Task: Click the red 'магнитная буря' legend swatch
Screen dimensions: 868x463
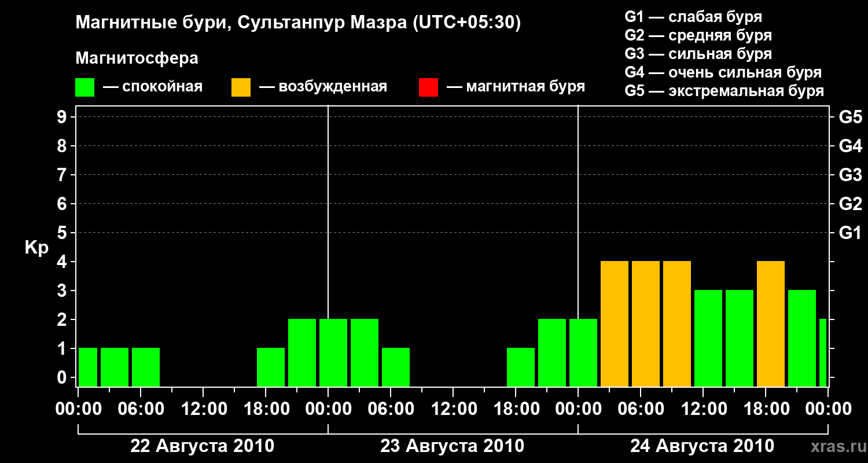Action: pos(428,87)
